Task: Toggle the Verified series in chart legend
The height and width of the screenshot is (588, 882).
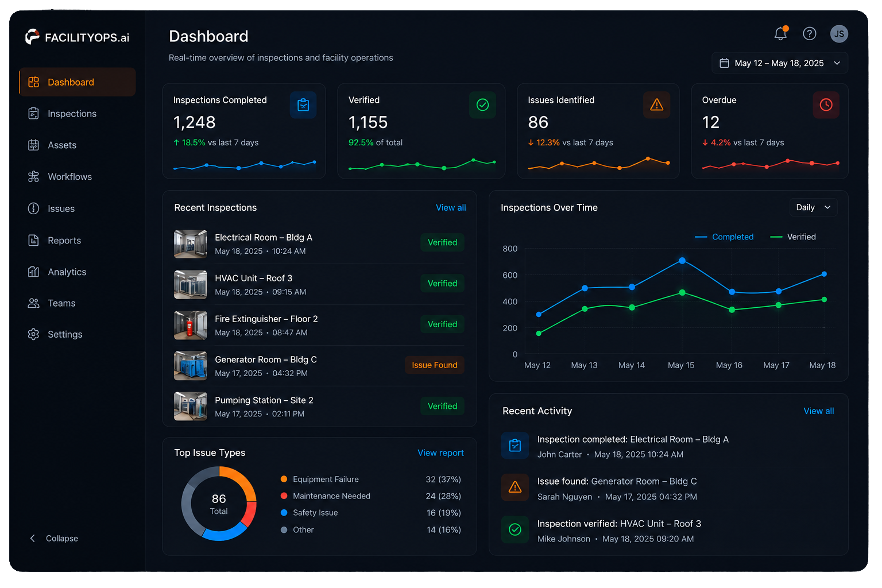Action: click(793, 237)
